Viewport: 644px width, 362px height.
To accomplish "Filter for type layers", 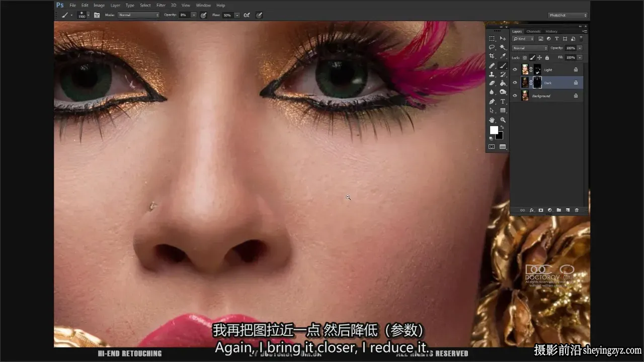I will click(x=556, y=39).
